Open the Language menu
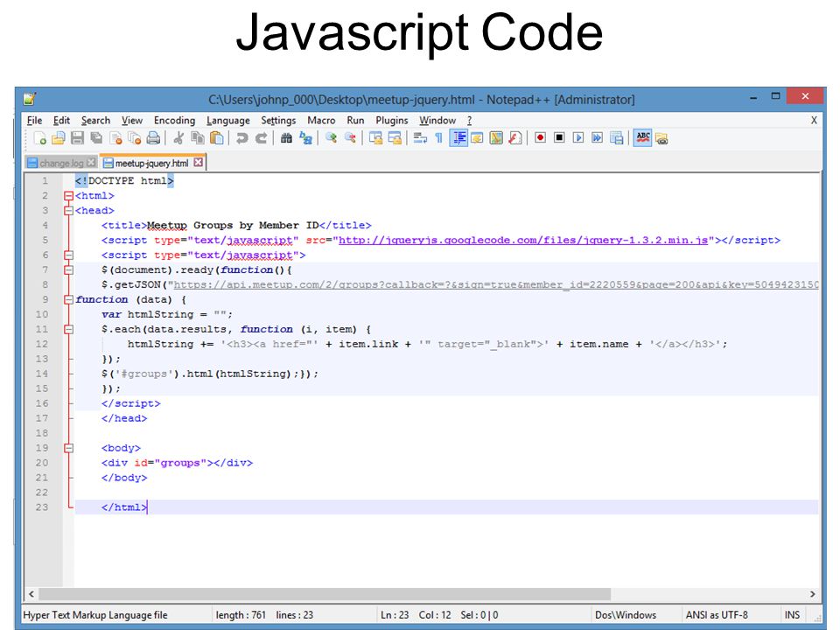840x630 pixels. click(228, 121)
